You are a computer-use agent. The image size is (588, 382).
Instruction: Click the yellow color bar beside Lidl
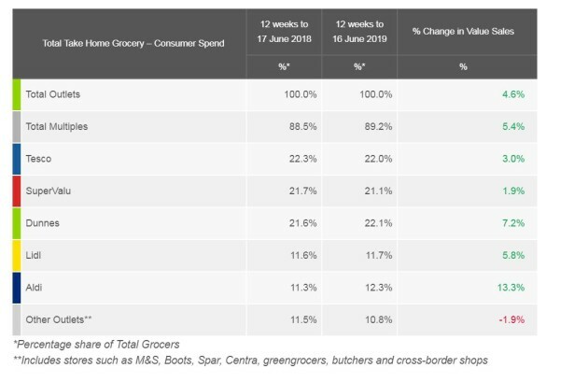(x=18, y=255)
